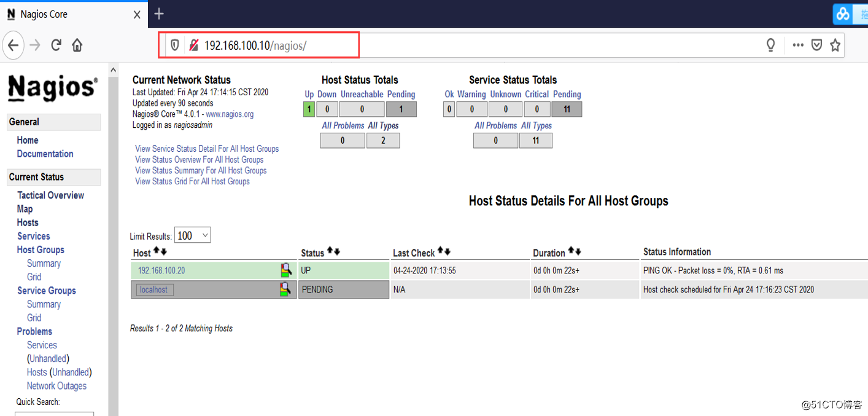The image size is (868, 416).
Task: Close the Nagios Core tab
Action: tap(137, 14)
